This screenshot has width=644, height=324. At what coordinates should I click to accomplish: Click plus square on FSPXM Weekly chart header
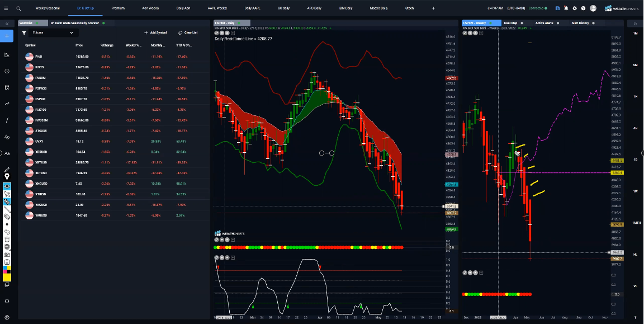point(481,33)
